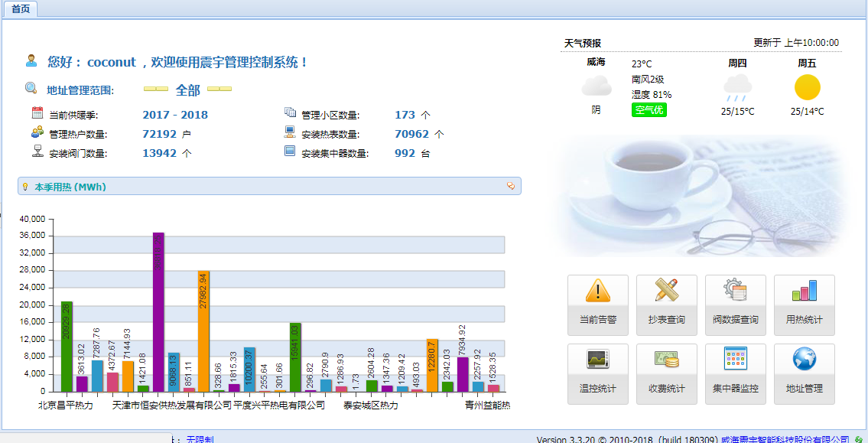This screenshot has height=443, width=868.
Task: Select the 收费统计 billing statistics icon
Action: [x=666, y=373]
